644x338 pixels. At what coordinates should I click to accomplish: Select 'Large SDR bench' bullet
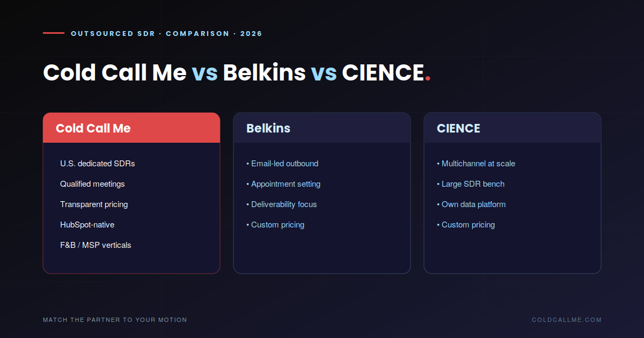pyautogui.click(x=471, y=184)
